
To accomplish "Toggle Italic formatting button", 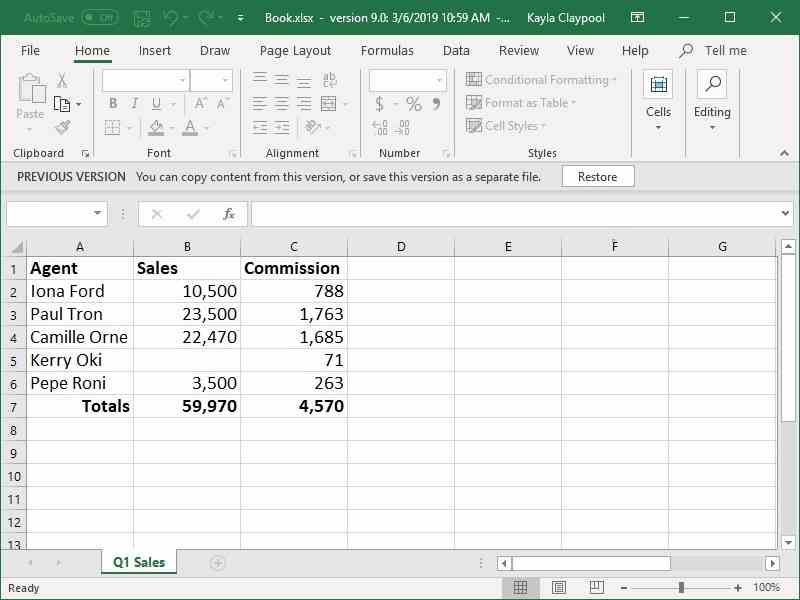I will [x=135, y=103].
